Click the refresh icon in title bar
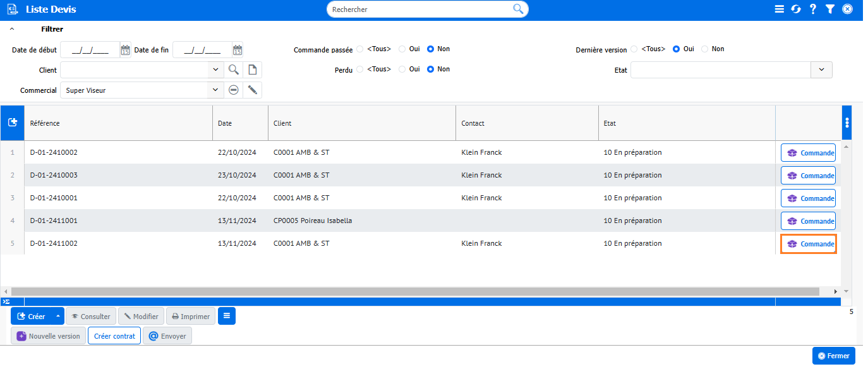The width and height of the screenshot is (868, 369). [796, 9]
